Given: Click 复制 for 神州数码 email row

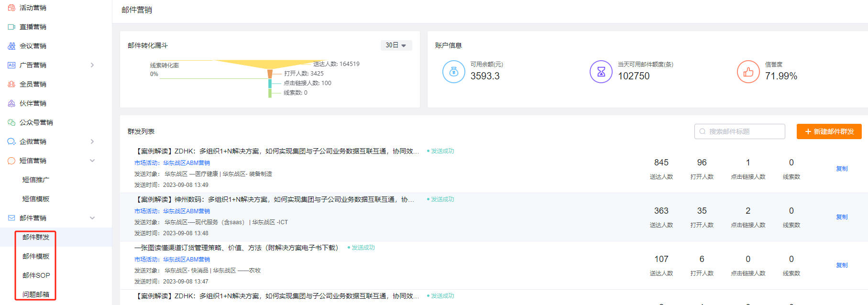Looking at the screenshot, I should pyautogui.click(x=842, y=217).
